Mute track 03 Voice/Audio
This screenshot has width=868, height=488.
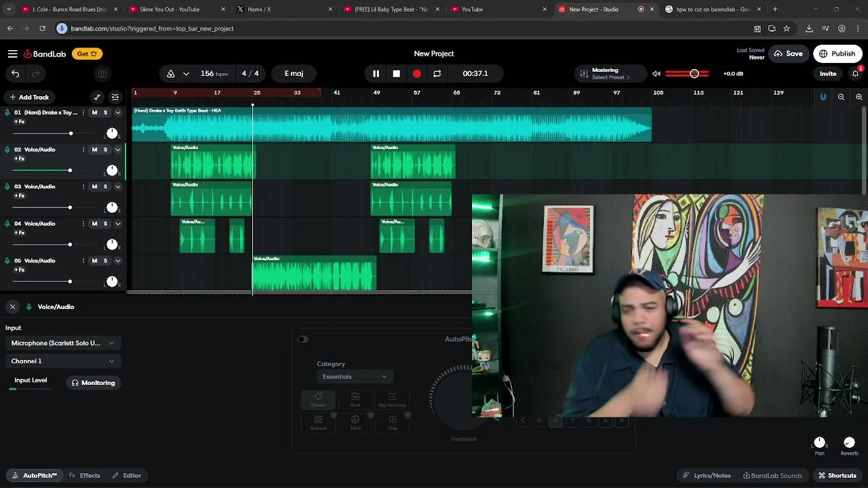pyautogui.click(x=94, y=186)
